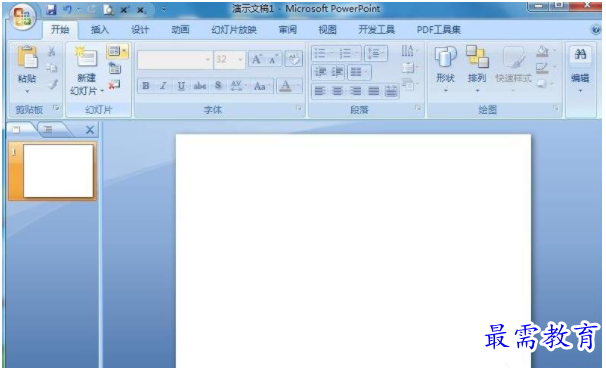The image size is (606, 368).
Task: Open the 插入 ribbon tab
Action: 100,29
